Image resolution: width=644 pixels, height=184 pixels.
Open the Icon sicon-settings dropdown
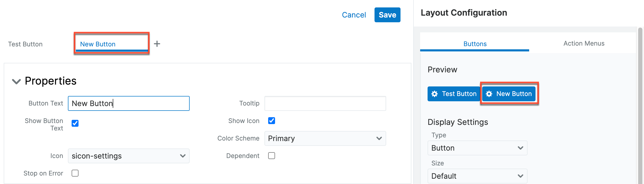(129, 156)
